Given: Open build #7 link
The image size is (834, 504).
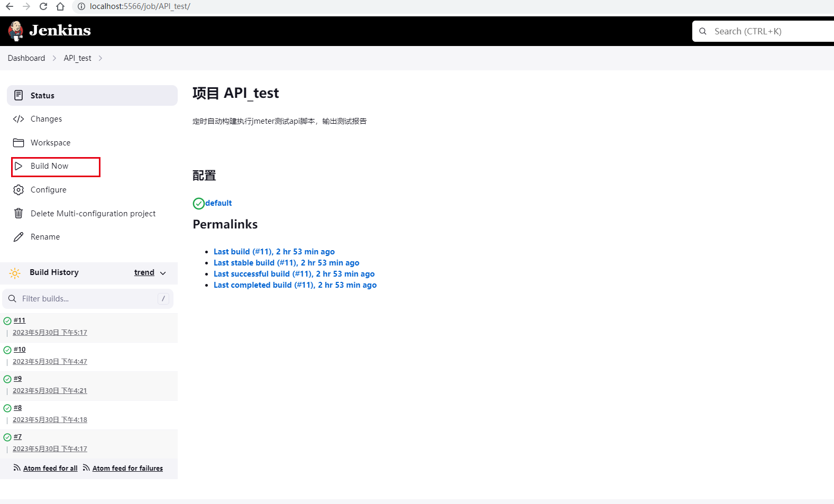Looking at the screenshot, I should (18, 437).
